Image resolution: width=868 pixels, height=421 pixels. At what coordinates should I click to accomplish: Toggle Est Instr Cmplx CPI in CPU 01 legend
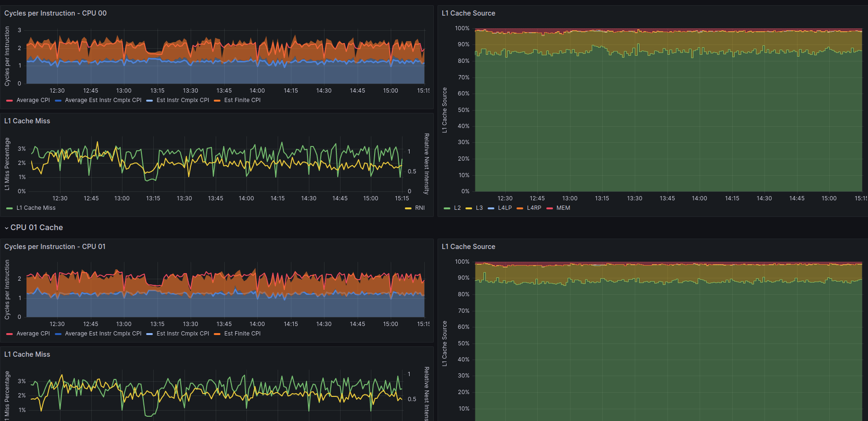click(x=183, y=334)
